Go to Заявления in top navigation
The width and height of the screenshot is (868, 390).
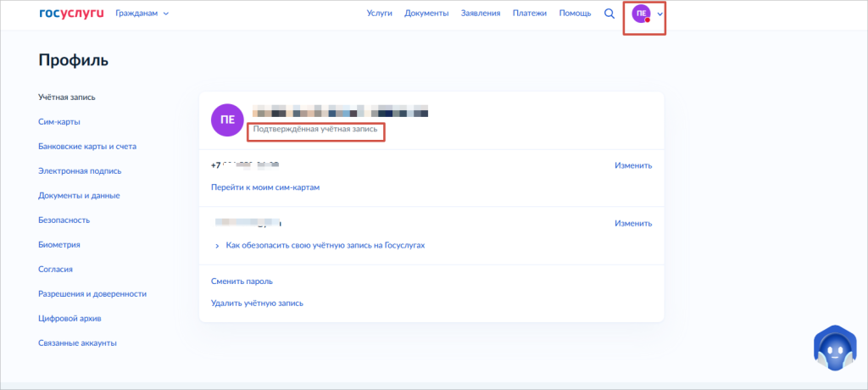tap(481, 14)
